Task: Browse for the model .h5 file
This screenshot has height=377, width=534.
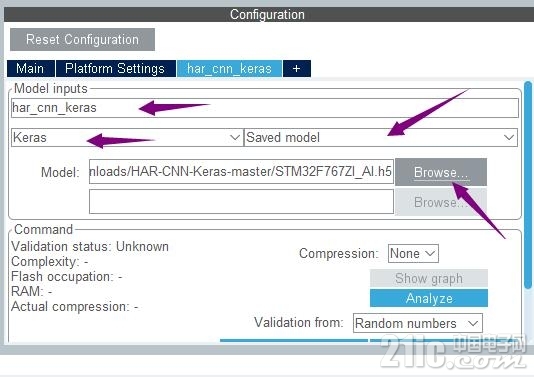Action: point(441,172)
